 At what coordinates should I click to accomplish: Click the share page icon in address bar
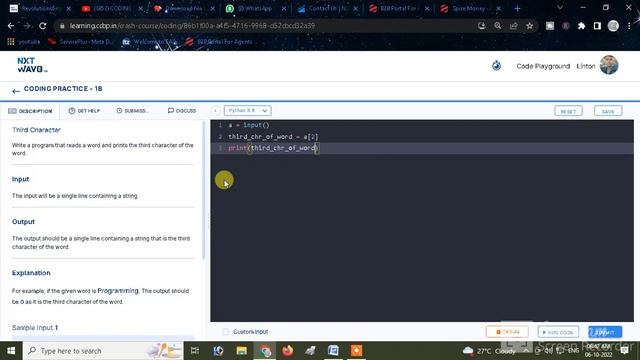pyautogui.click(x=513, y=26)
